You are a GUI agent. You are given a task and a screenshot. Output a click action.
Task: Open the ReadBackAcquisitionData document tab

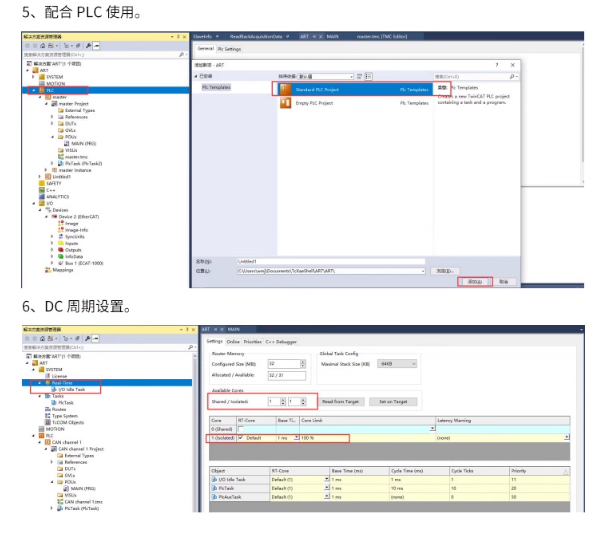[x=256, y=36]
